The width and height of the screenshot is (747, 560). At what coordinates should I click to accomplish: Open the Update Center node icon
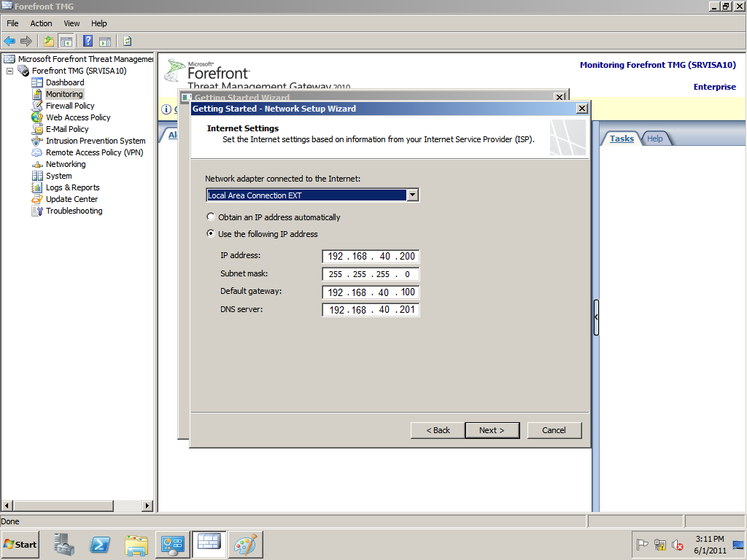point(37,199)
